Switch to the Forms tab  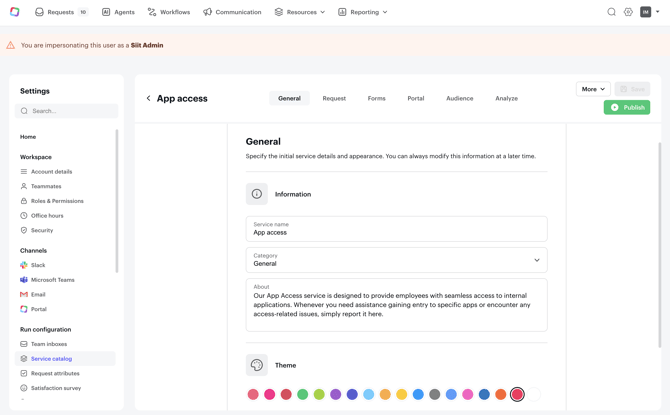(376, 99)
